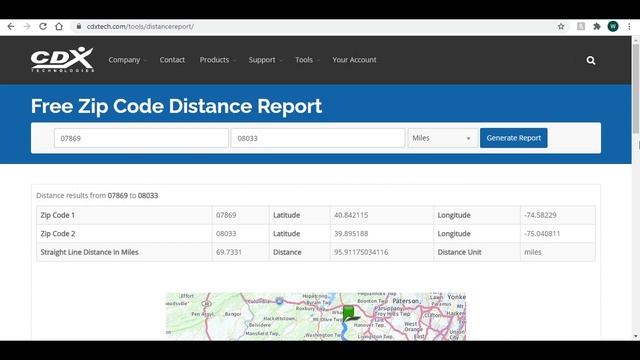
Task: Open the extensions puzzle icon
Action: pyautogui.click(x=597, y=27)
